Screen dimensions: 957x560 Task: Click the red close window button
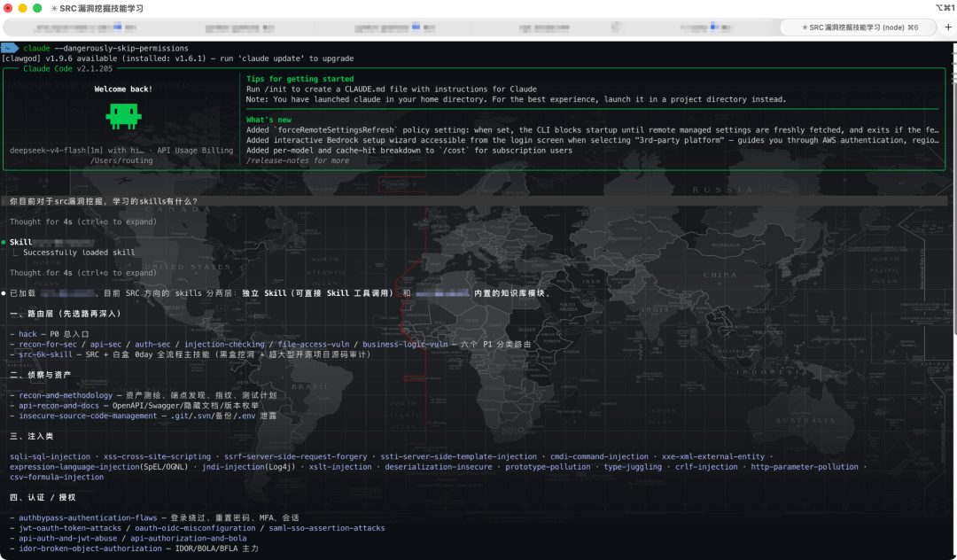click(8, 9)
